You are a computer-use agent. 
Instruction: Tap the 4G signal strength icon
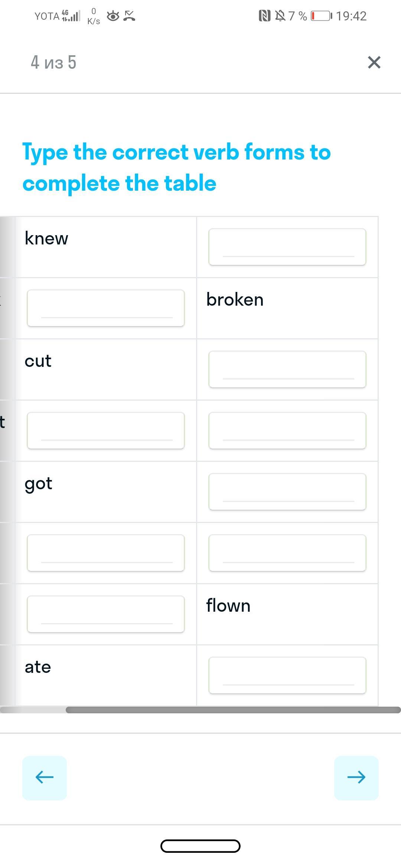(71, 16)
